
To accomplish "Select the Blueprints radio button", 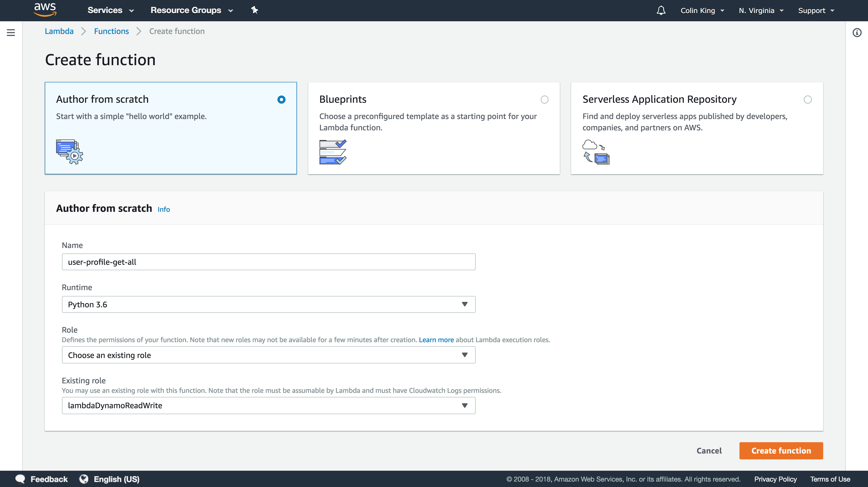I will (544, 99).
